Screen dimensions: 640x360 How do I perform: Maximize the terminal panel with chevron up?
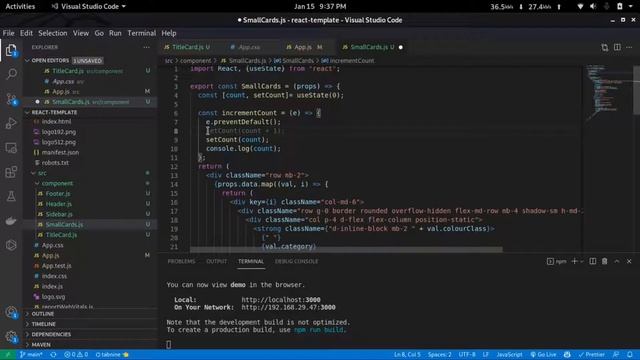[617, 261]
